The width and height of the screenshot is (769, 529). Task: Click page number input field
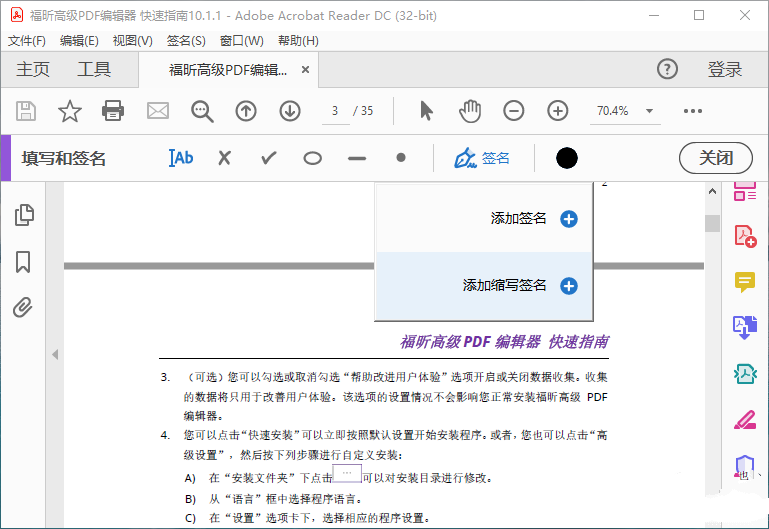point(335,111)
